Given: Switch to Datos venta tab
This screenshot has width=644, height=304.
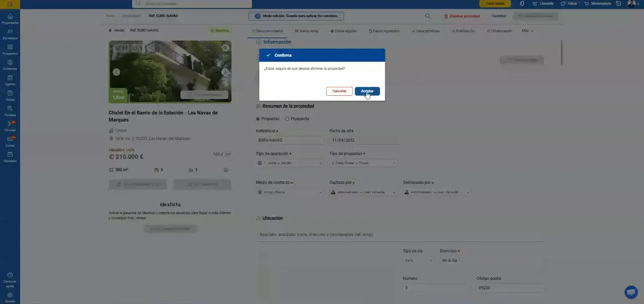Looking at the screenshot, I should pos(306,31).
